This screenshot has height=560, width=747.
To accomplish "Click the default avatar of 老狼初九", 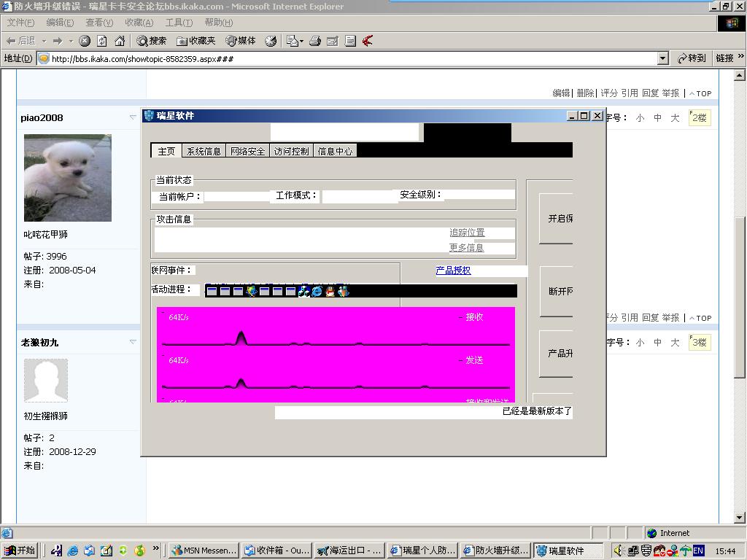I will click(x=46, y=381).
